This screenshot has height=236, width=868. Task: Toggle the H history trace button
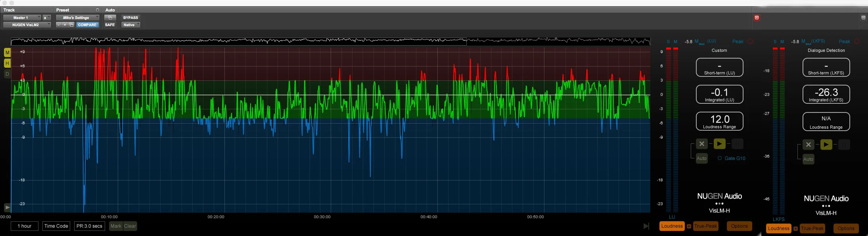coord(7,63)
